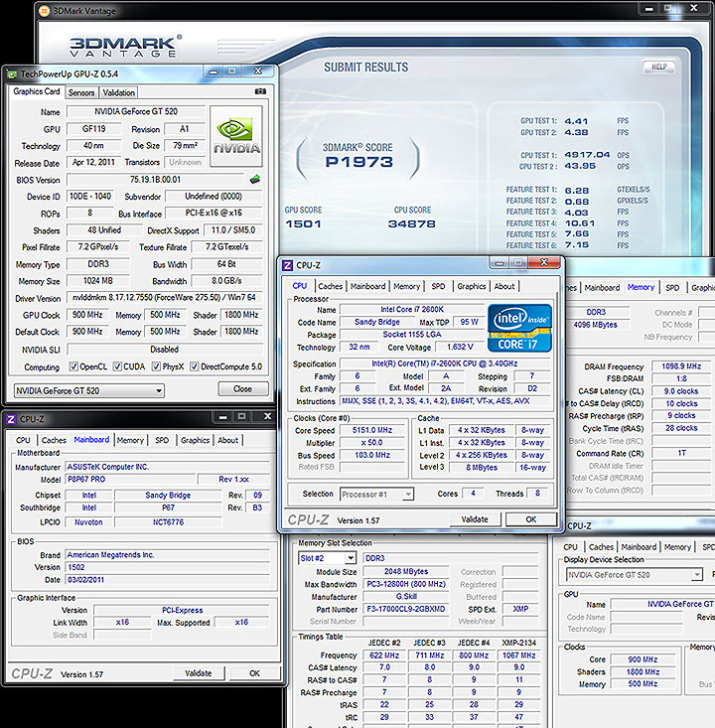Image resolution: width=715 pixels, height=728 pixels.
Task: Select CPU tab in Graphics CPU-Z window
Action: pos(570,547)
